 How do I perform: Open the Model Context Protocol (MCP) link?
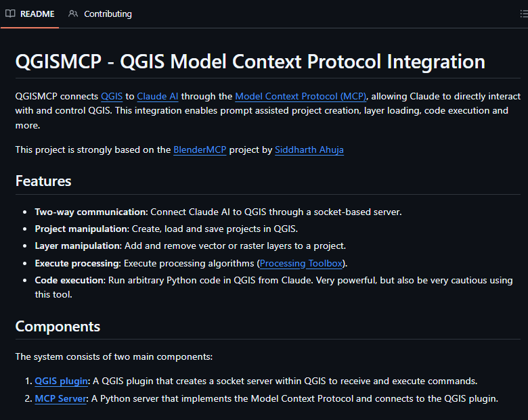click(x=301, y=96)
